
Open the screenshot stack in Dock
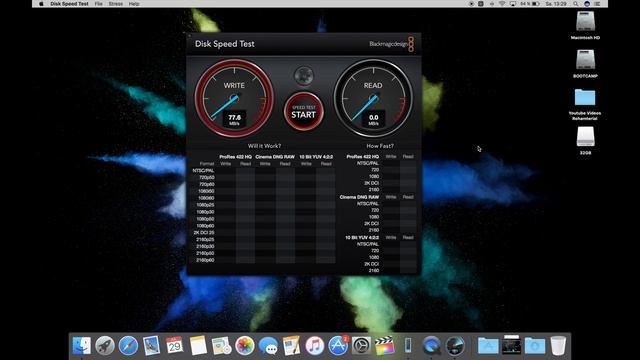[x=511, y=345]
